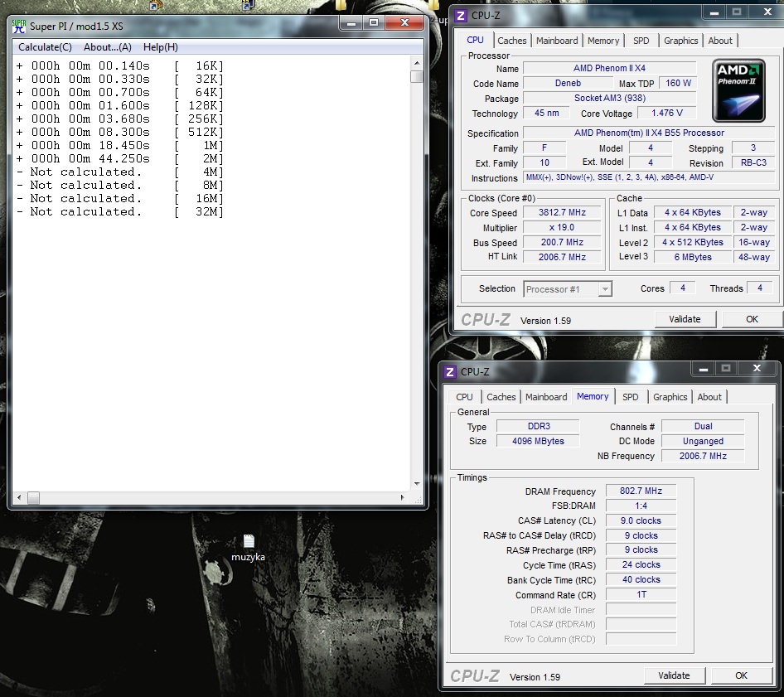Minimize the Super PI window

click(x=351, y=22)
